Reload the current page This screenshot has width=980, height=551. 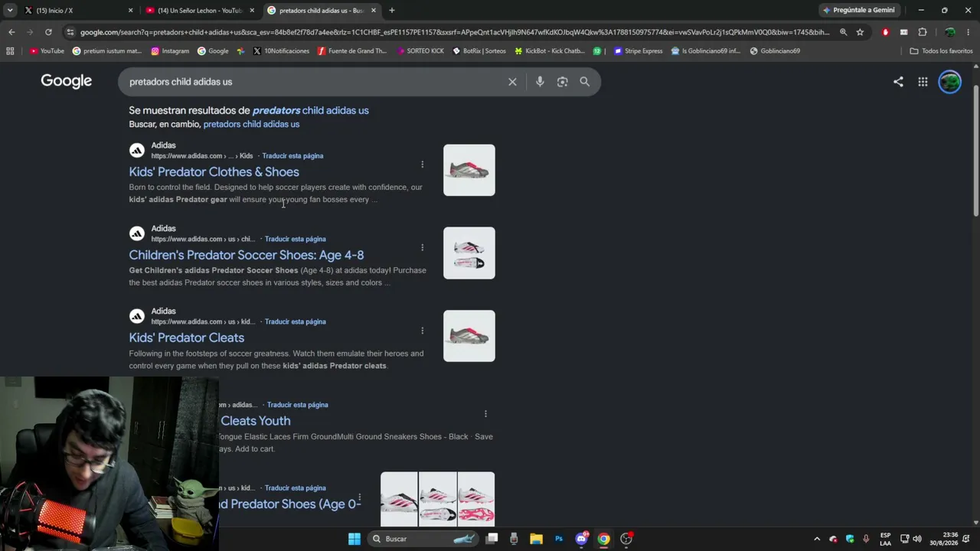(x=48, y=32)
